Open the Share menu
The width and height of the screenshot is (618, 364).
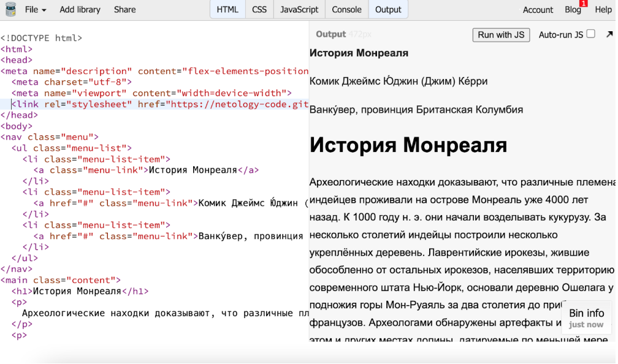pos(124,9)
